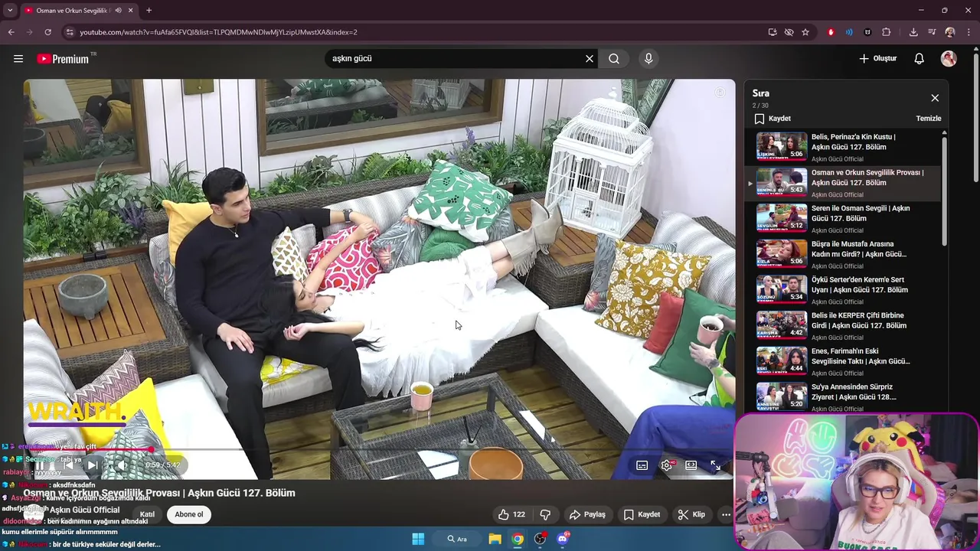This screenshot has height=551, width=980.
Task: Open Chrome tab search chevron
Action: [x=10, y=10]
